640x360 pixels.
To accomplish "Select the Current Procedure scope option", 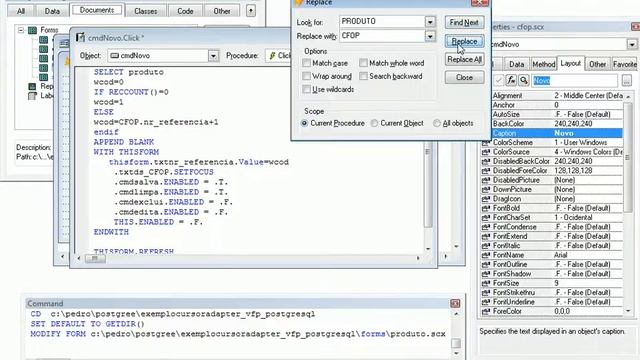I will tap(304, 123).
